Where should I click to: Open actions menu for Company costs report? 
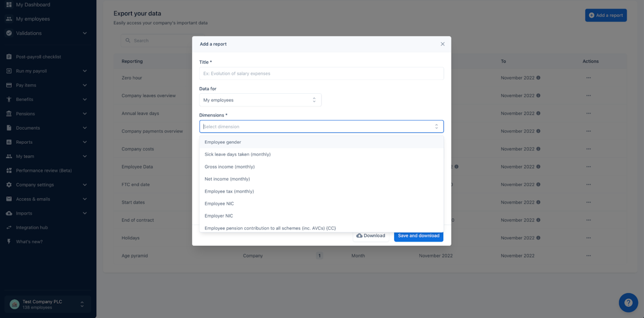[x=588, y=149]
